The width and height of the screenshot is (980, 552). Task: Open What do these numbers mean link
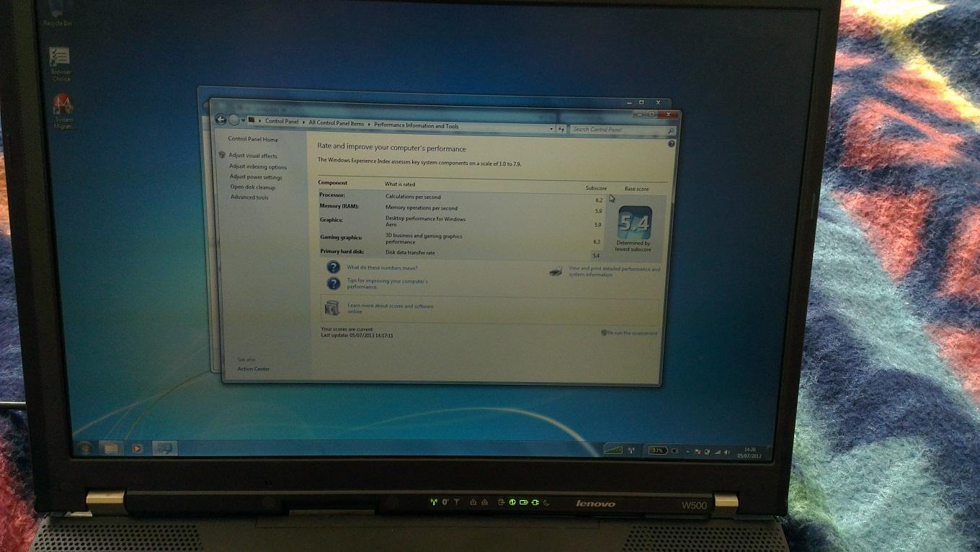pos(382,267)
